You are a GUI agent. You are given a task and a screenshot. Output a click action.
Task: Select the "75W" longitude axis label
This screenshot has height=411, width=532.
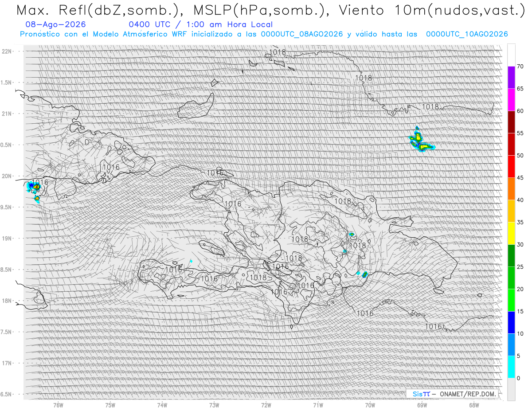click(x=110, y=405)
